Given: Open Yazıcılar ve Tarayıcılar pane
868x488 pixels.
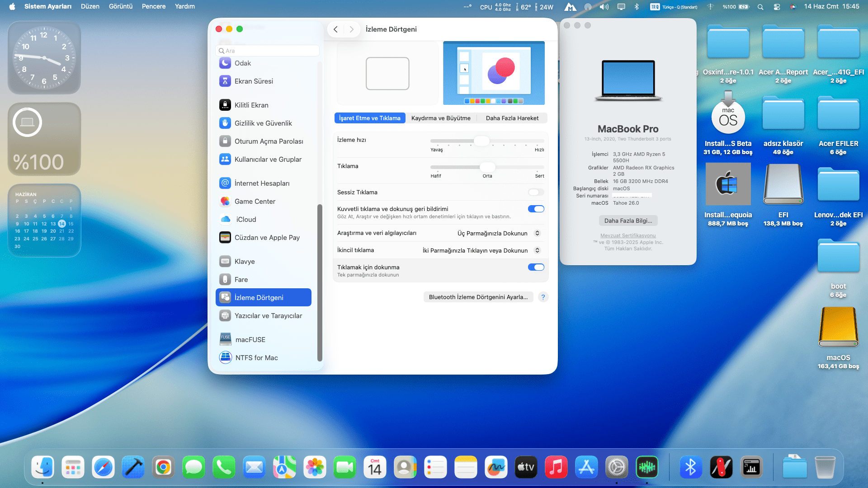Looking at the screenshot, I should 268,316.
